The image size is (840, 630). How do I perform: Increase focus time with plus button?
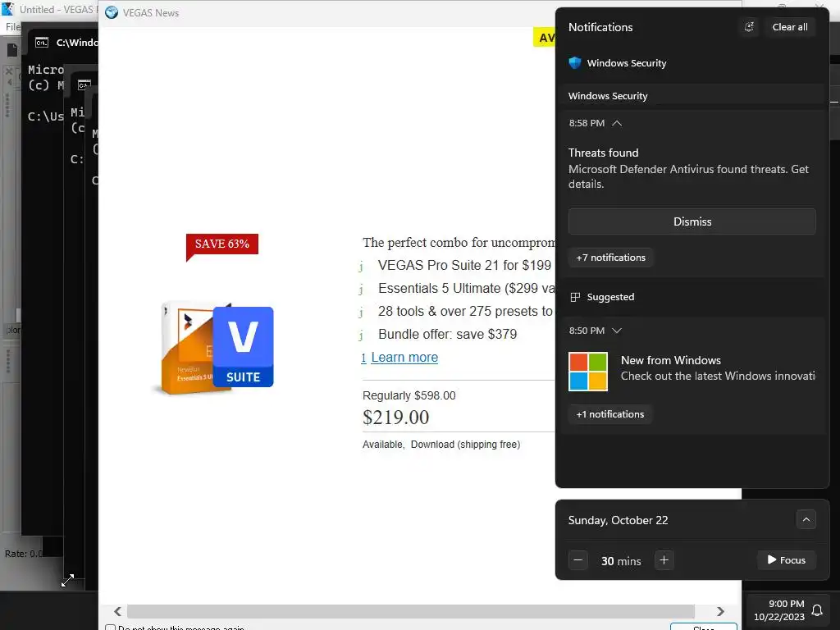point(664,559)
